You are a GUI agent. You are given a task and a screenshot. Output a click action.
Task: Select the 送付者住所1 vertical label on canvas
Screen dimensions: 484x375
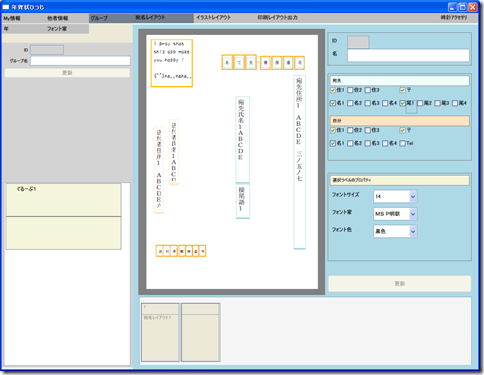[x=159, y=169]
